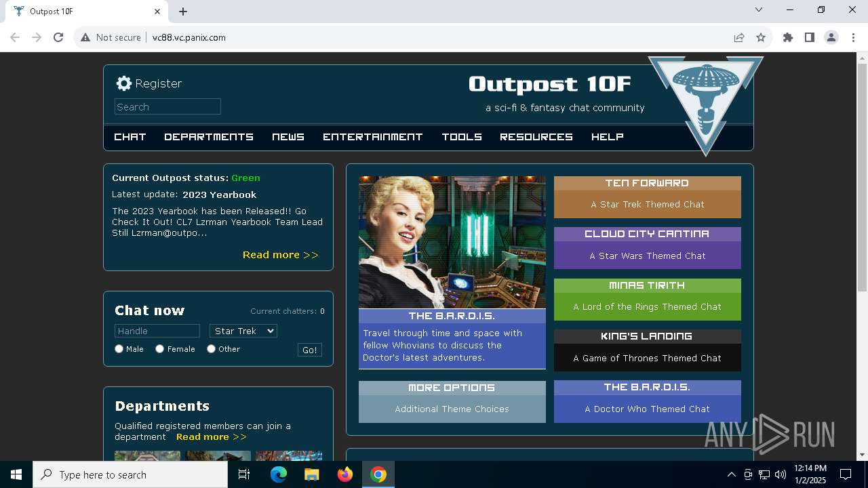Screen dimensions: 868x488
Task: Click Read more in Departments box
Action: coord(212,437)
